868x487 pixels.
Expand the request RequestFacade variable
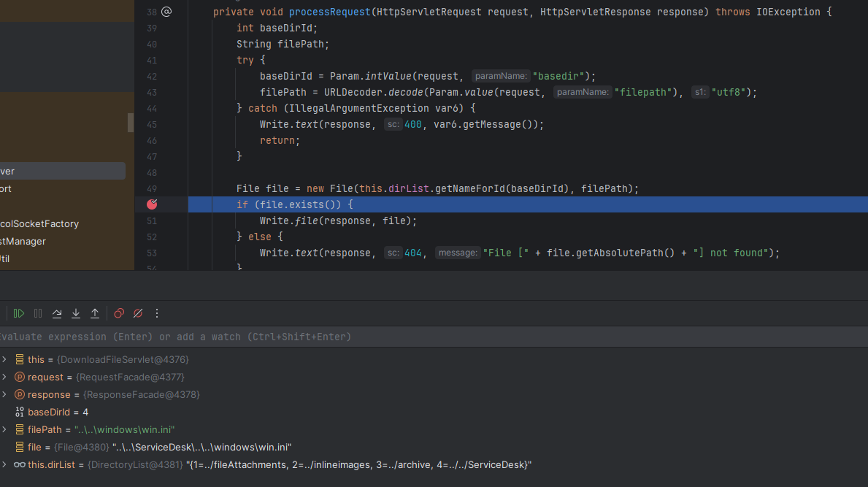pyautogui.click(x=4, y=377)
